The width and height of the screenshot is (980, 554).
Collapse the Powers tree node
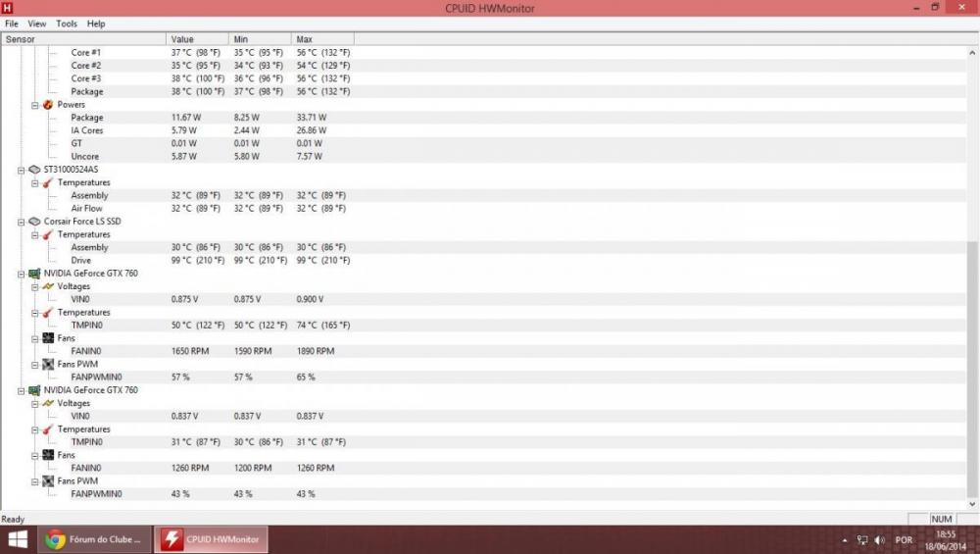point(34,105)
